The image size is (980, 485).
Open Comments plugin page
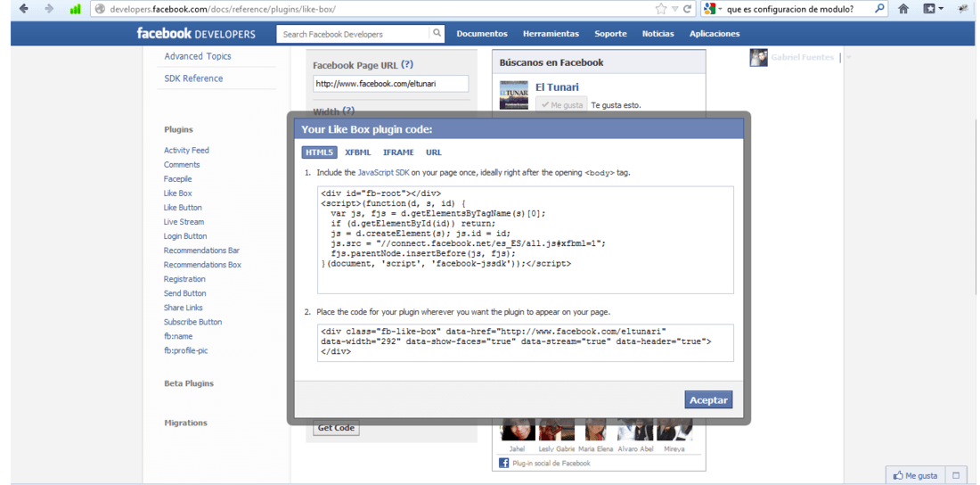click(182, 165)
